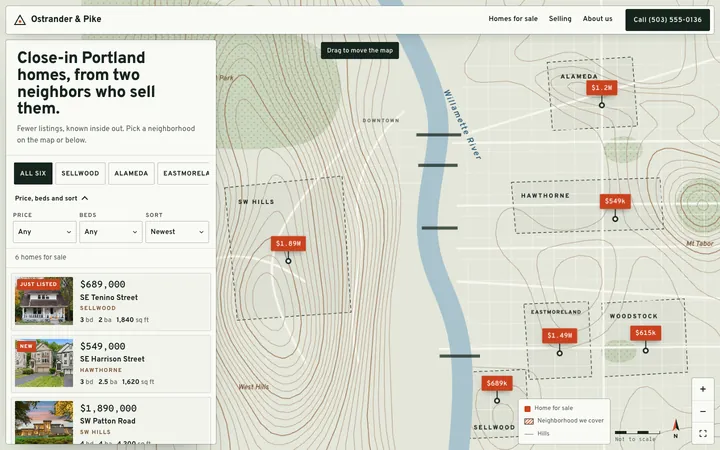Open About us nav link
The image size is (720, 450).
click(x=597, y=19)
